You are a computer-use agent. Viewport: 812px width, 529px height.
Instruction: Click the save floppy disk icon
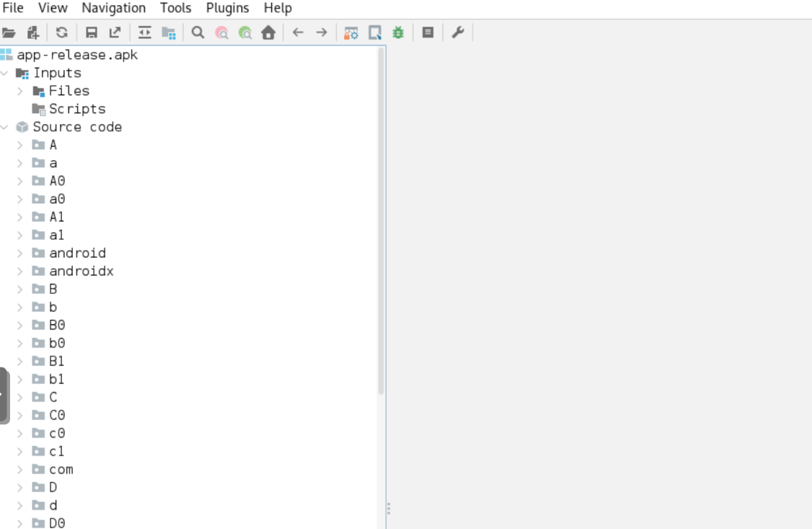tap(92, 32)
